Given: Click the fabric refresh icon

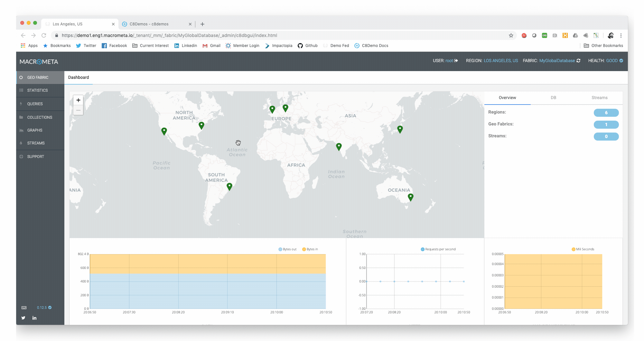Looking at the screenshot, I should 578,61.
